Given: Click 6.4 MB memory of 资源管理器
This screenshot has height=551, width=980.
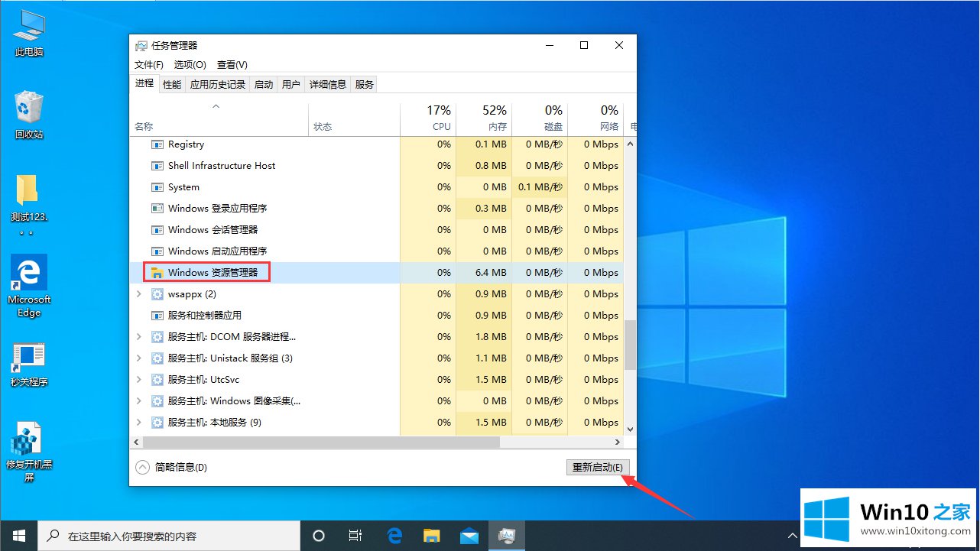Looking at the screenshot, I should click(x=491, y=273).
